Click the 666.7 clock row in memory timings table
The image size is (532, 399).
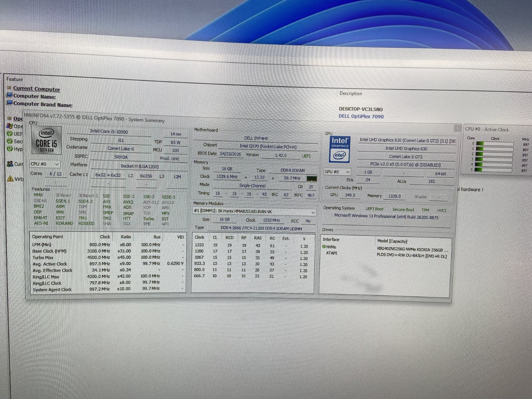[252, 276]
